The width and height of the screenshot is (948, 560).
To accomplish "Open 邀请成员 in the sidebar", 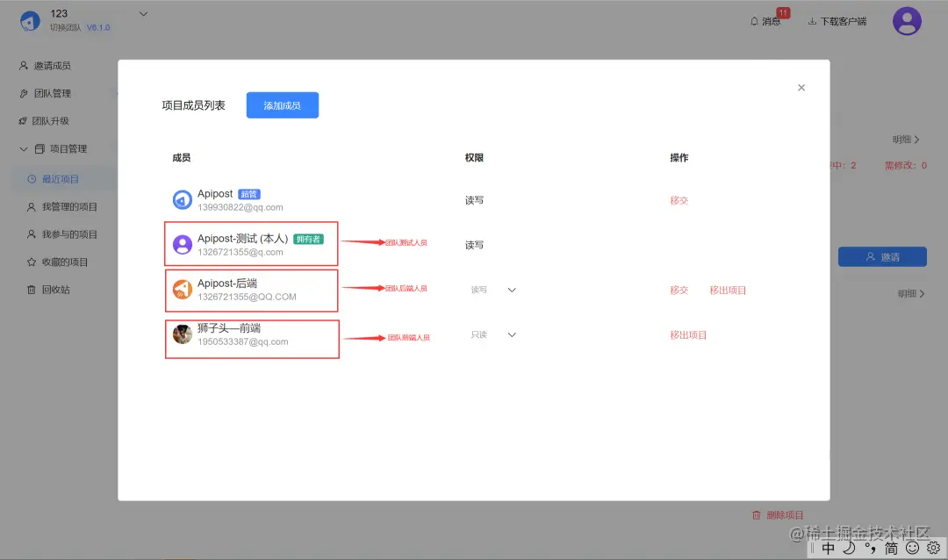I will 45,65.
